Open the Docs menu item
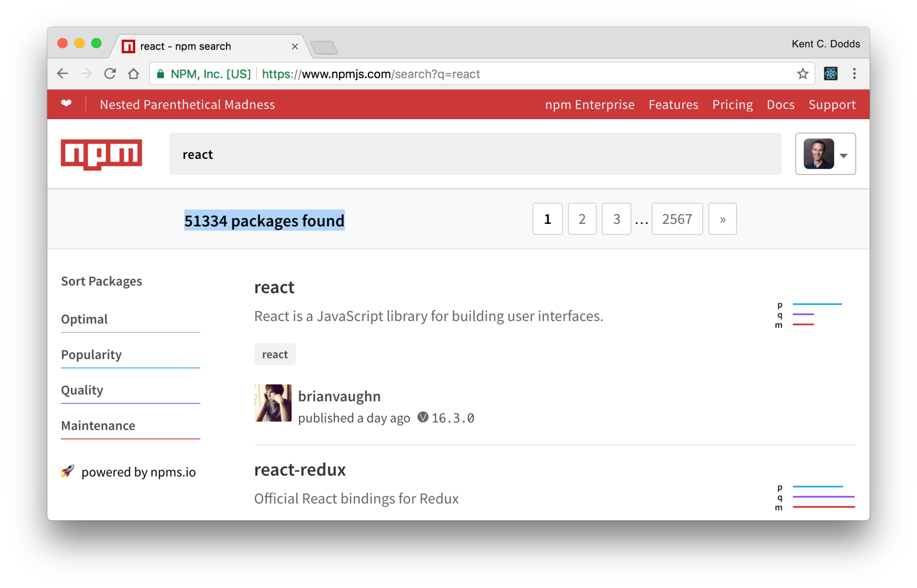This screenshot has width=917, height=588. coord(780,105)
